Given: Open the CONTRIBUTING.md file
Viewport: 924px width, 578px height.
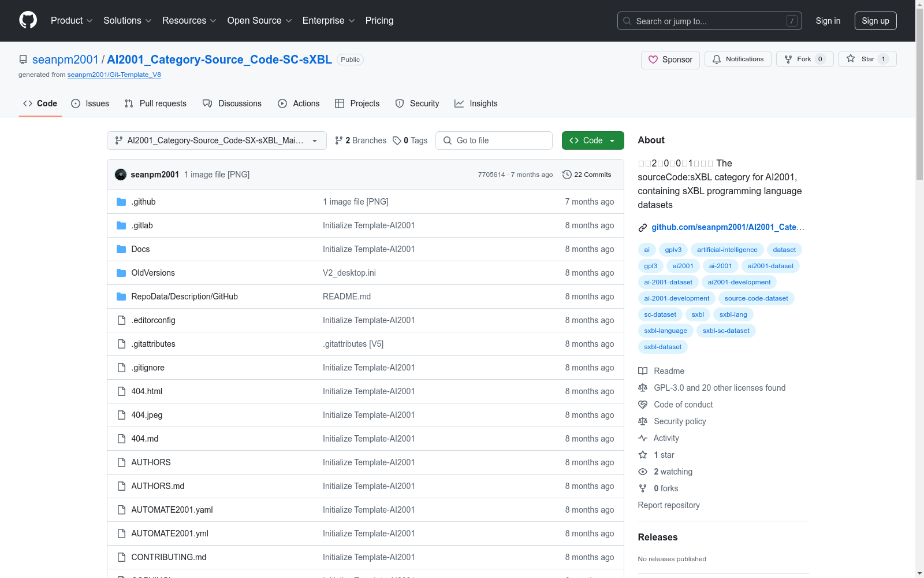Looking at the screenshot, I should click(169, 557).
